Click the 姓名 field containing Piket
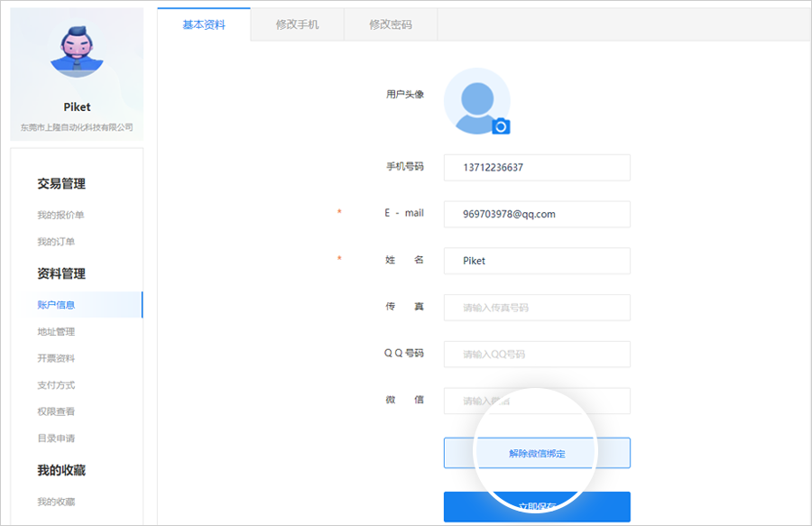 537,261
